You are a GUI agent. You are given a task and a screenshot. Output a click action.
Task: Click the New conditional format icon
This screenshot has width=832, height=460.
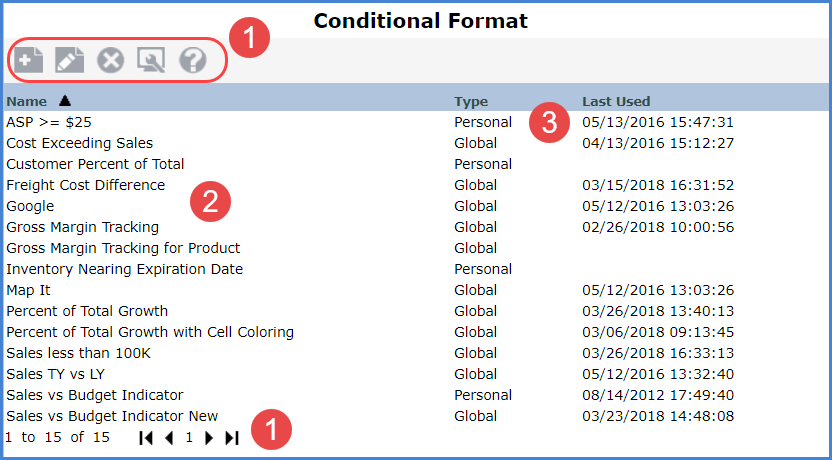coord(29,61)
